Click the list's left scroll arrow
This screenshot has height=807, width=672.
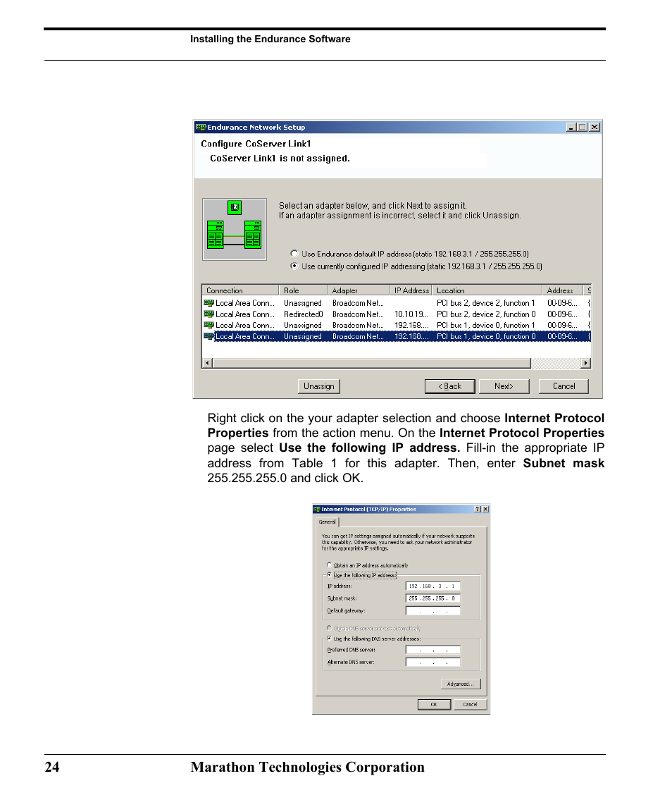click(207, 364)
